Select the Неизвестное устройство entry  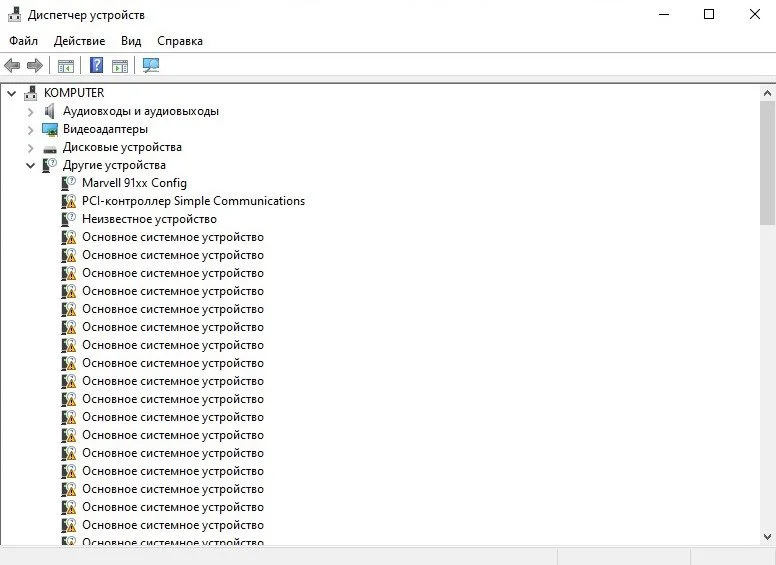click(149, 219)
